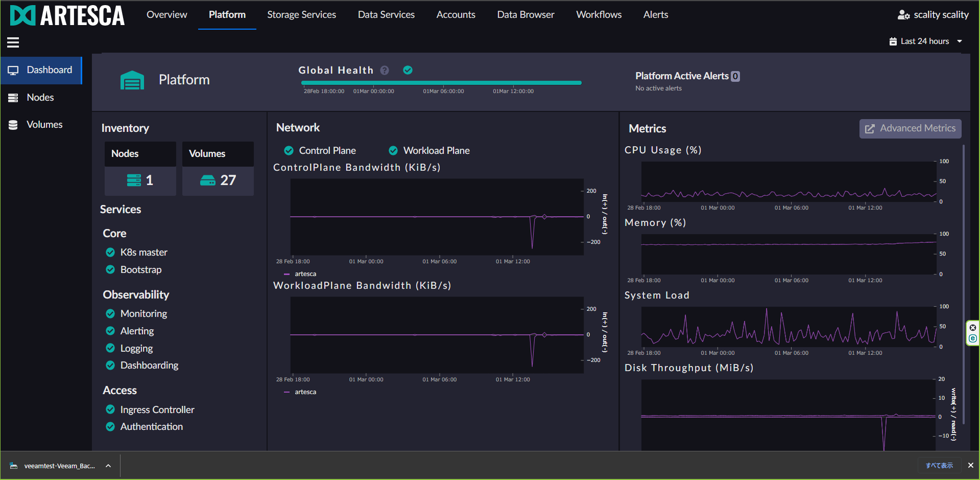Image resolution: width=980 pixels, height=480 pixels.
Task: Click the Authentication status icon
Action: 110,426
